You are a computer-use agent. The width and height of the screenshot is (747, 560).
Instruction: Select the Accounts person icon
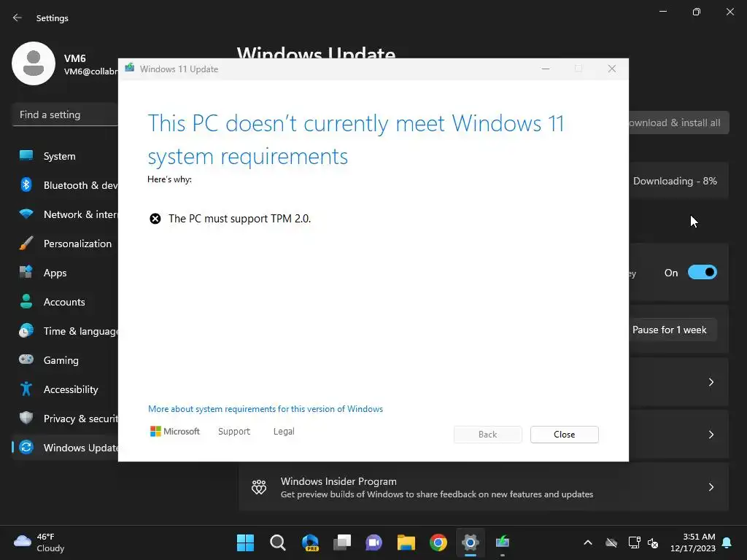click(26, 301)
